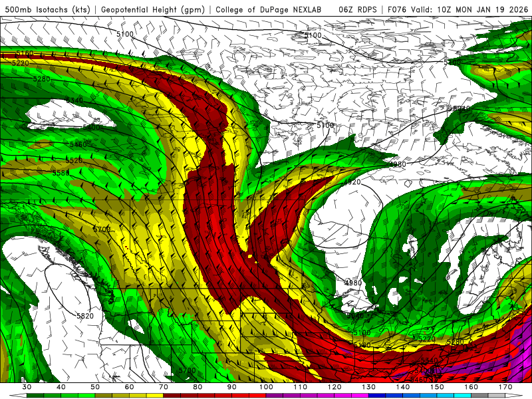This screenshot has width=532, height=399.
Task: Click the 5820 height contour label
Action: [85, 316]
